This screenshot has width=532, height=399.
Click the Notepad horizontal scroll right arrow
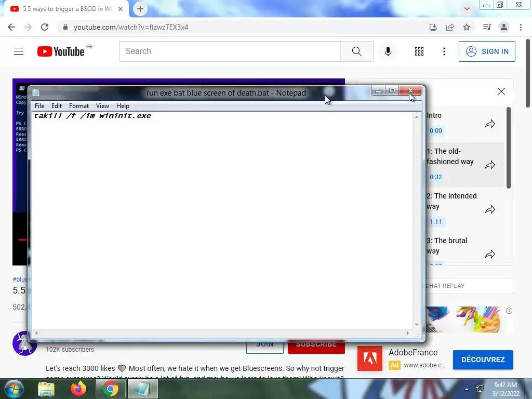pos(407,333)
